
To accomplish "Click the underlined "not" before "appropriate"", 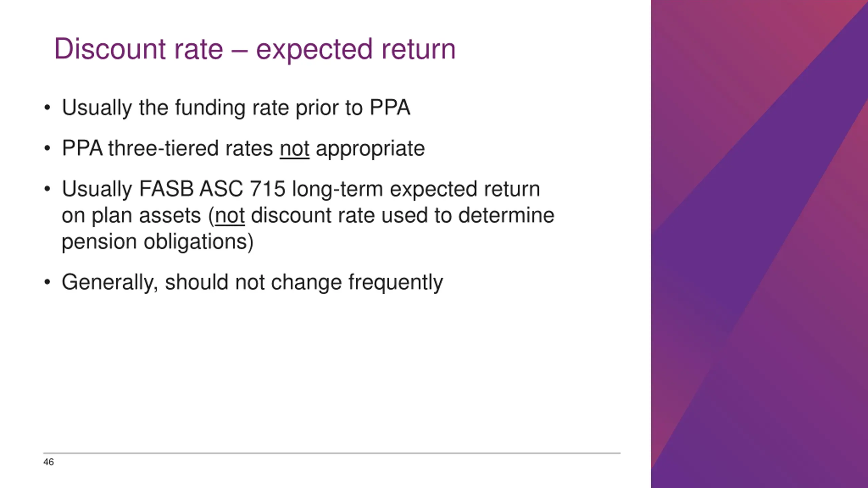I will pyautogui.click(x=294, y=148).
